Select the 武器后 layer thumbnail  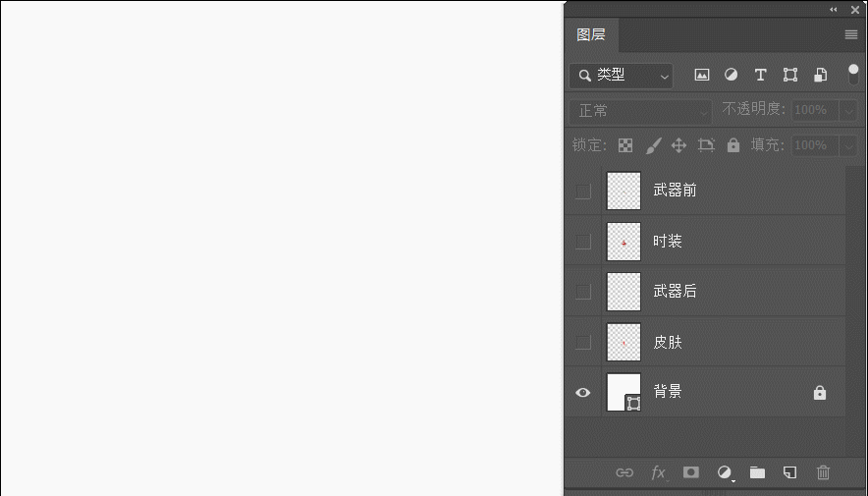tap(624, 292)
